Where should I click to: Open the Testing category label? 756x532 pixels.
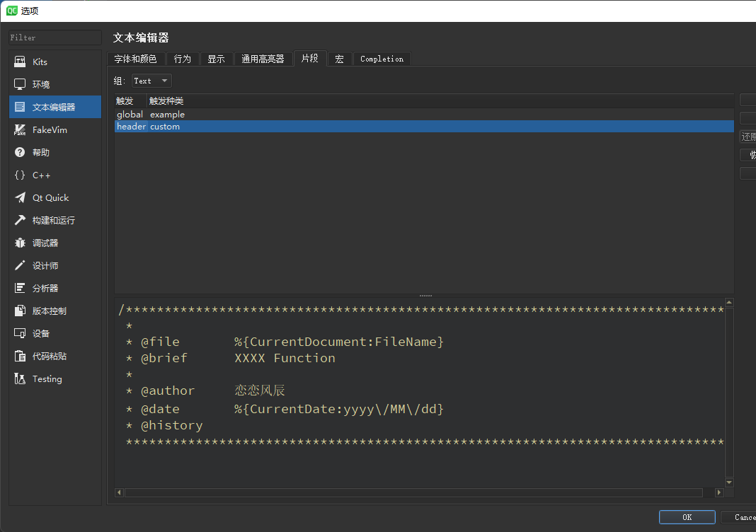(47, 378)
